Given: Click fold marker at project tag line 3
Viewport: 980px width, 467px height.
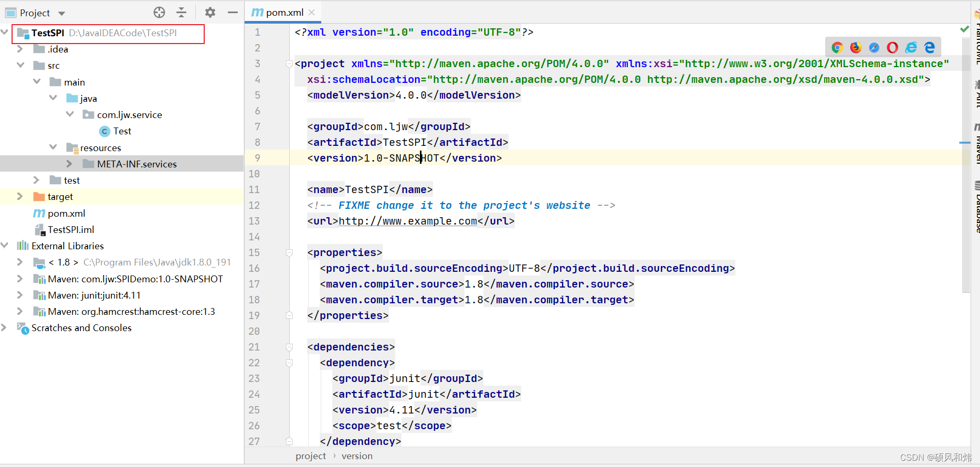Looking at the screenshot, I should coord(289,64).
